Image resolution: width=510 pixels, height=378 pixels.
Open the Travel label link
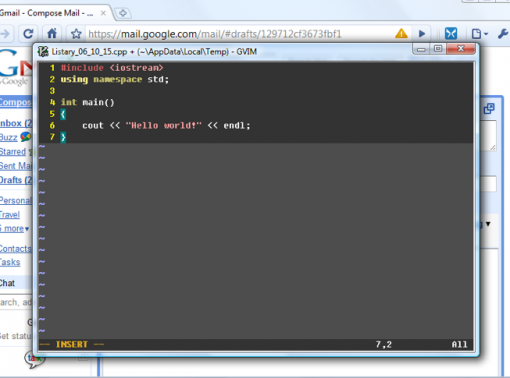click(10, 215)
